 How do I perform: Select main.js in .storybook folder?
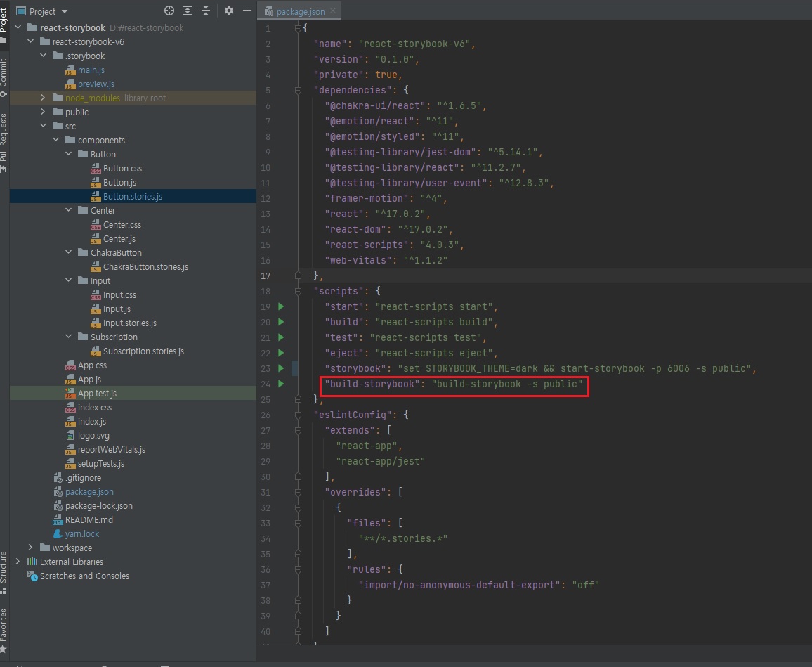[86, 70]
